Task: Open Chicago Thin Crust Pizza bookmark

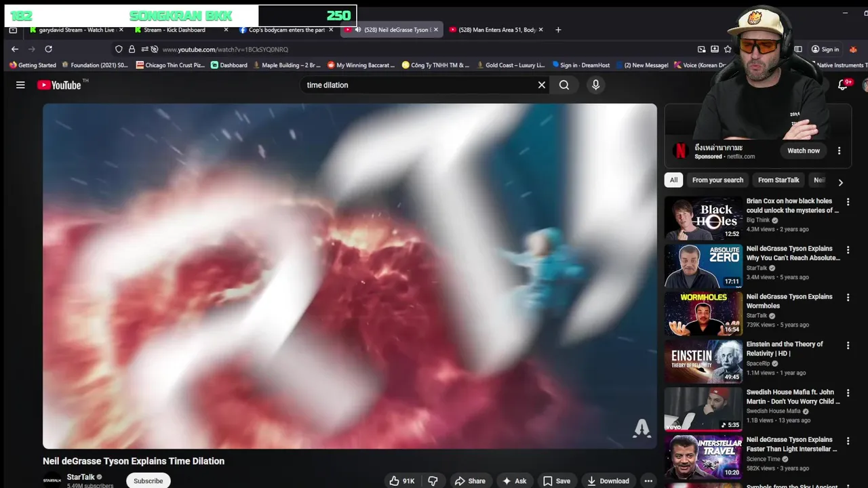Action: pos(170,65)
